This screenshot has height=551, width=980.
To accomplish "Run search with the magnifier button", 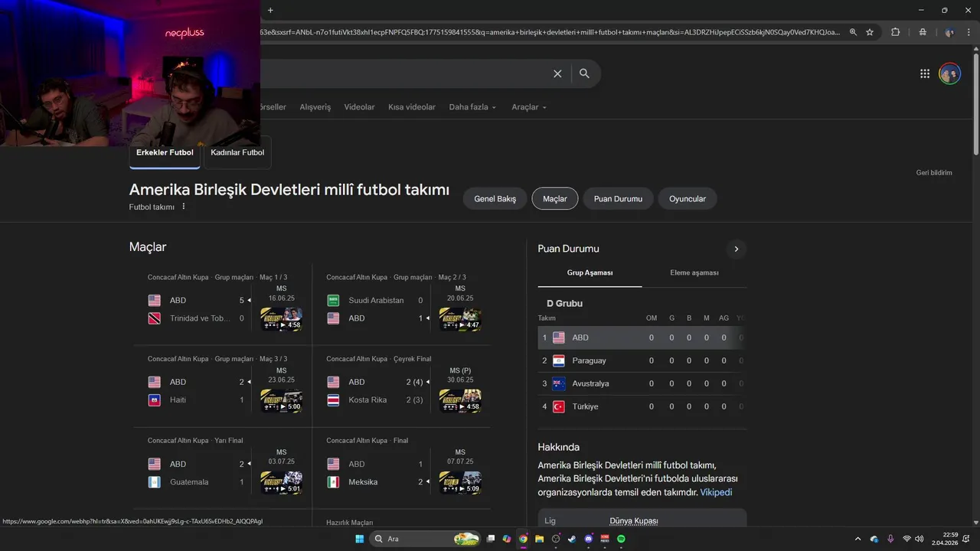I will (584, 73).
